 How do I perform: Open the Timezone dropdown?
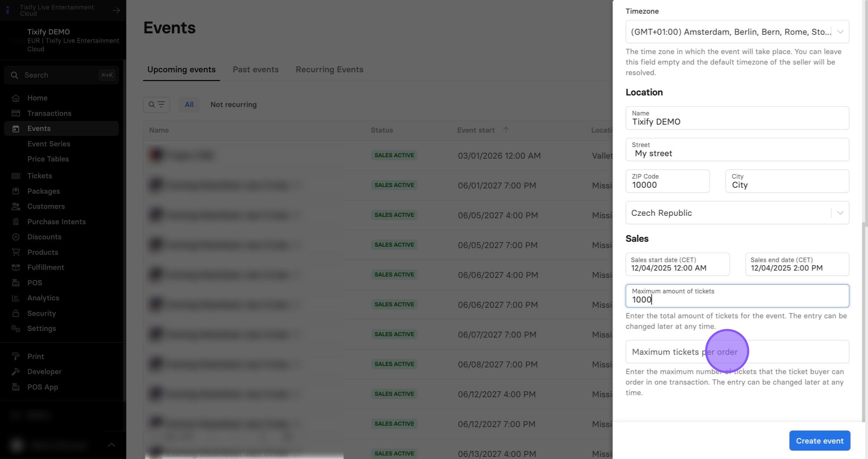[x=737, y=32]
